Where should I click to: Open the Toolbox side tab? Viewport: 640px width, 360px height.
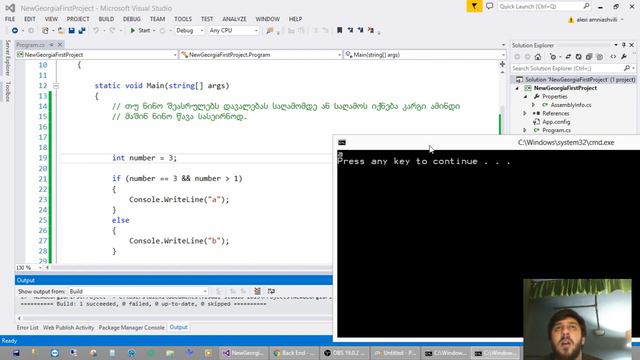pyautogui.click(x=7, y=91)
